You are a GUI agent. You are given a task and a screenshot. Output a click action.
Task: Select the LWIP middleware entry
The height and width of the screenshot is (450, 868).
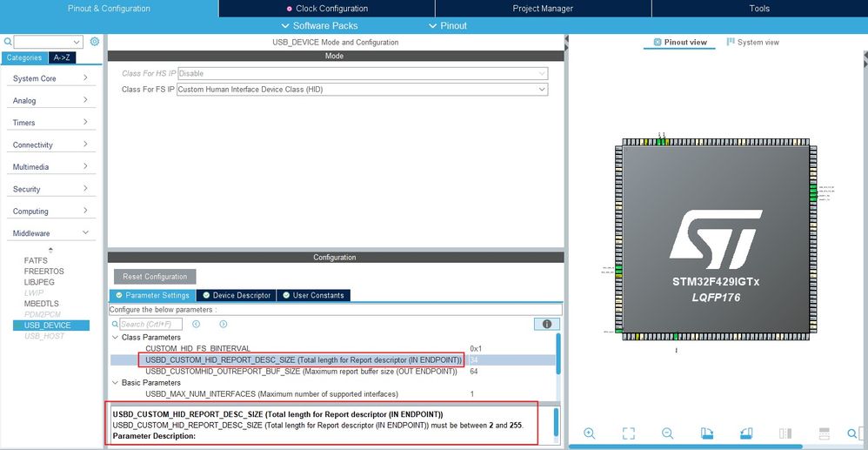coord(32,292)
